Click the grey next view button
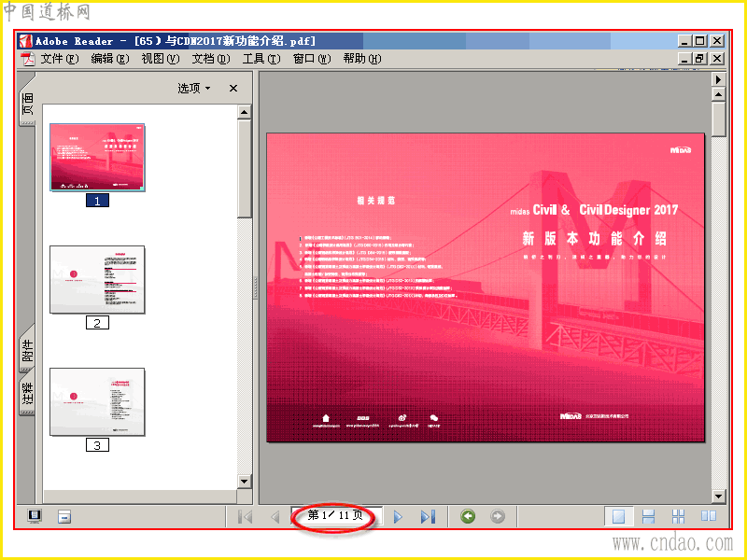 [x=498, y=516]
